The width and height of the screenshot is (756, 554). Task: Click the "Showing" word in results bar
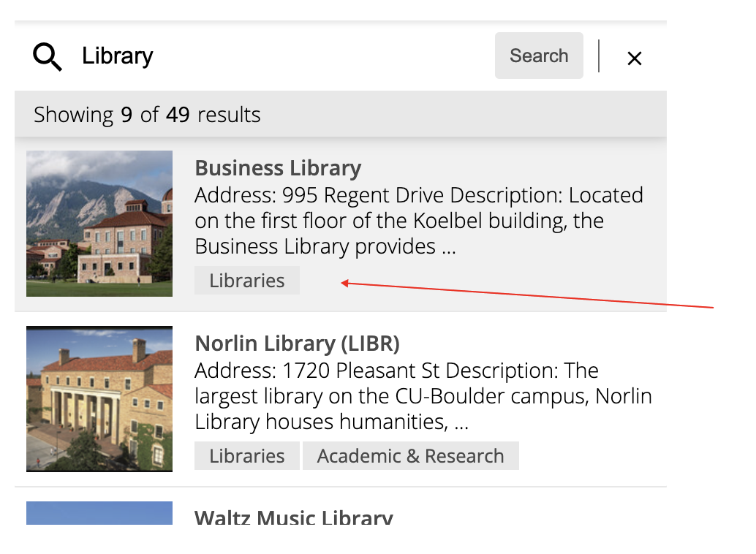(x=73, y=115)
